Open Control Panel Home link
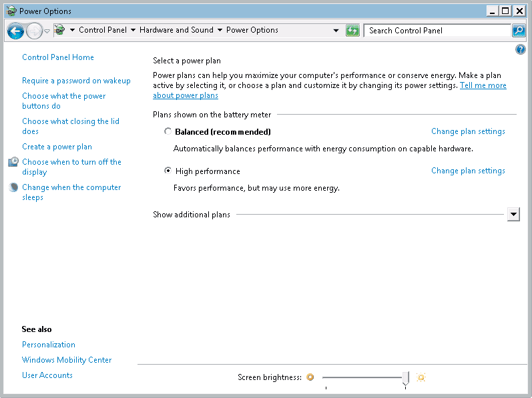Image resolution: width=532 pixels, height=398 pixels. [58, 57]
